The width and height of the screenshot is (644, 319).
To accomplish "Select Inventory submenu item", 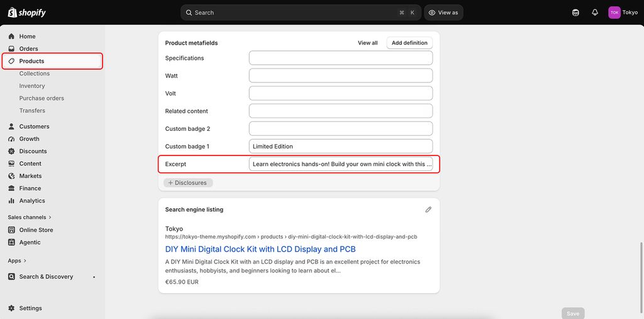I will 32,86.
